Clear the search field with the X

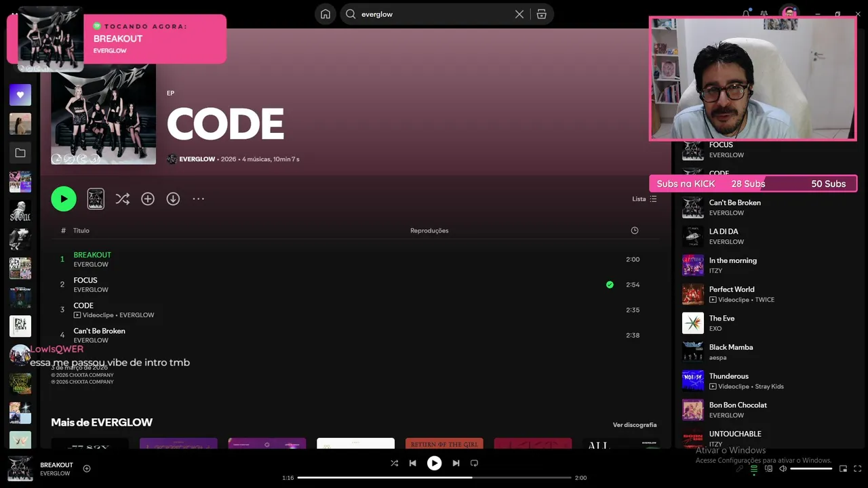pyautogui.click(x=519, y=14)
